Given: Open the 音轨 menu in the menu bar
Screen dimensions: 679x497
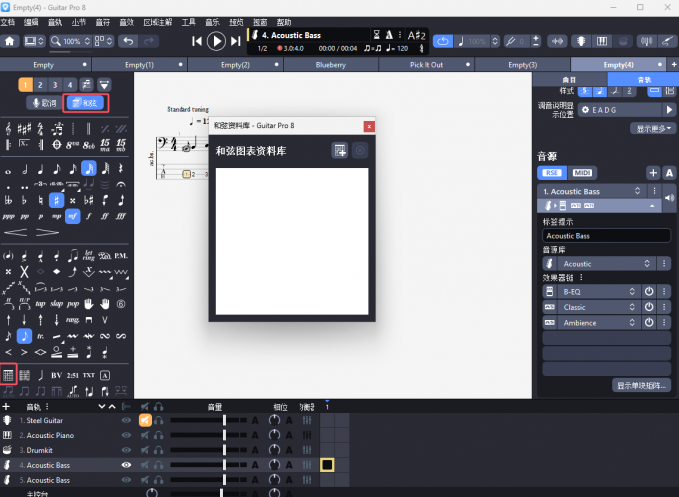Looking at the screenshot, I should click(55, 21).
